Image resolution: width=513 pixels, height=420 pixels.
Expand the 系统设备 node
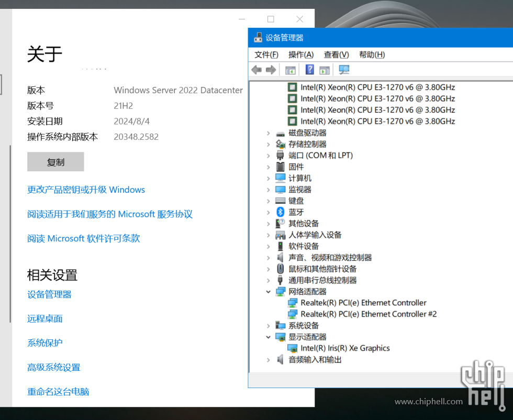tap(268, 326)
